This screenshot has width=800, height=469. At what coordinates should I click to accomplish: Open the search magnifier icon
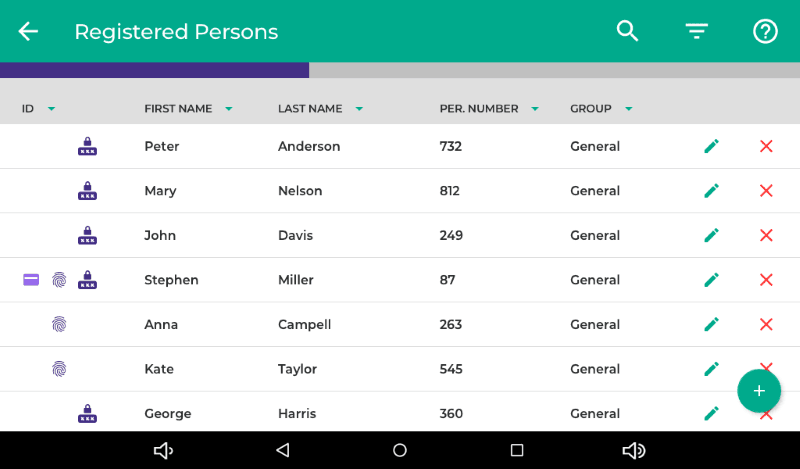627,31
